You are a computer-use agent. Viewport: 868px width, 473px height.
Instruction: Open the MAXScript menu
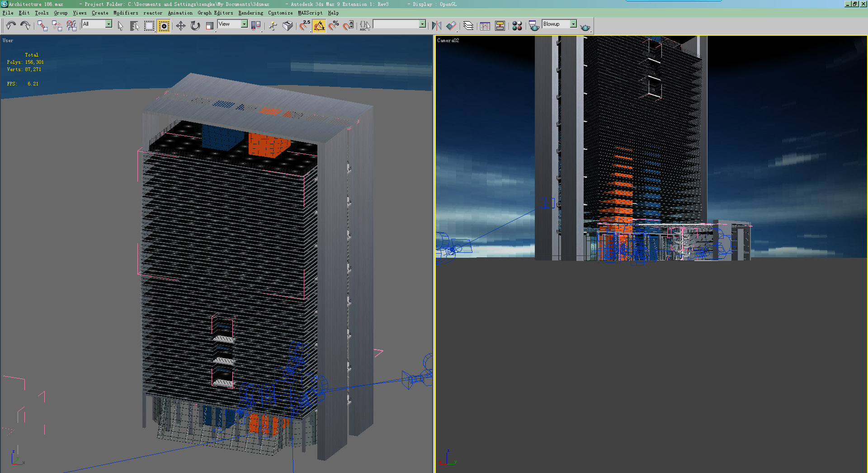(x=310, y=13)
